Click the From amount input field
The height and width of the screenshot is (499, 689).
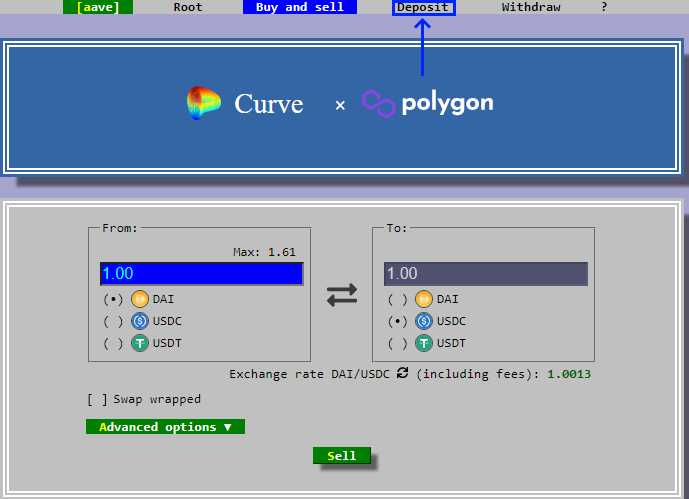(x=202, y=274)
